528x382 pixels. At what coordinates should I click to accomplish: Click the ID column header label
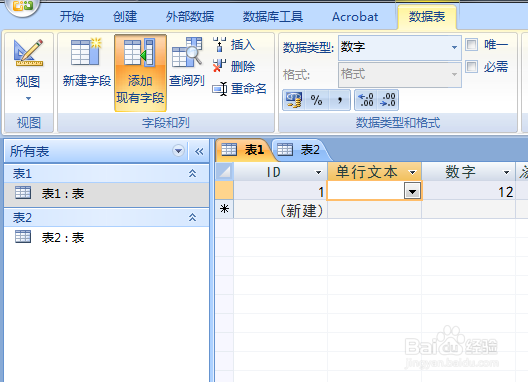click(x=273, y=172)
